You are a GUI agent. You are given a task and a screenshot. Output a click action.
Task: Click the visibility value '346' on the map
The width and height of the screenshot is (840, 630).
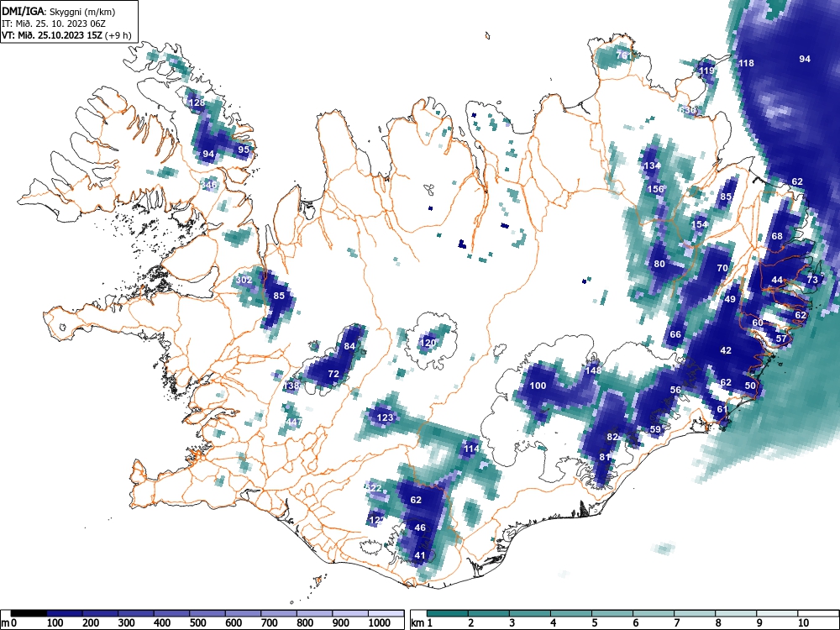pyautogui.click(x=208, y=185)
